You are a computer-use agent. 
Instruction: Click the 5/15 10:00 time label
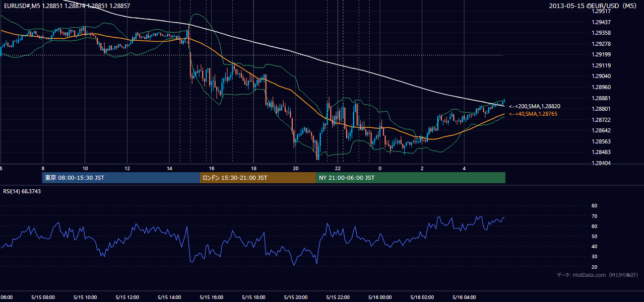[85, 297]
